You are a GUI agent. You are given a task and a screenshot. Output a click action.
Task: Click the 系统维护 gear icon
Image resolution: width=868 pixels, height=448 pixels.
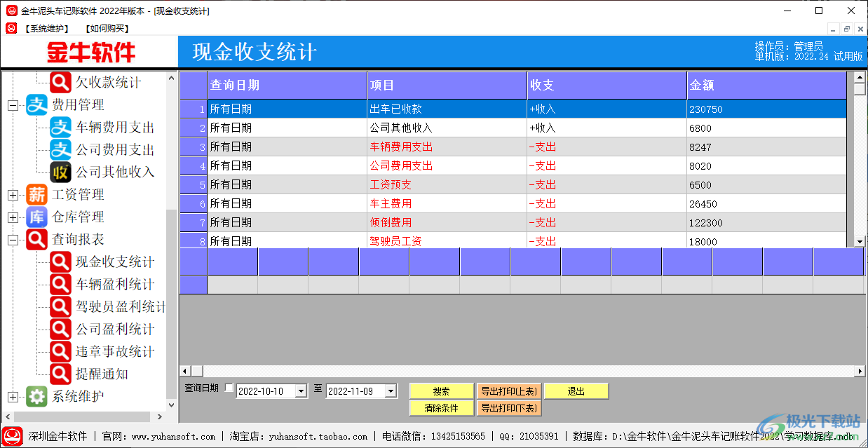click(36, 397)
